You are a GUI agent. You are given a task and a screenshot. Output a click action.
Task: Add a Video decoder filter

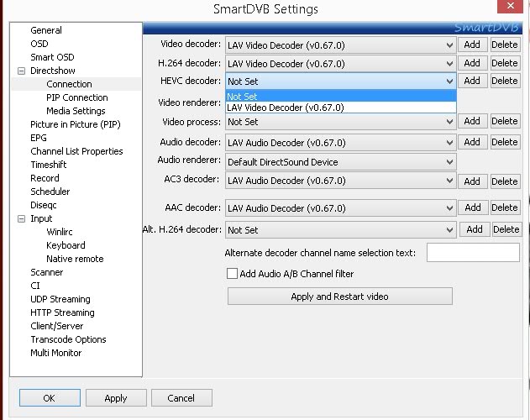tap(472, 45)
